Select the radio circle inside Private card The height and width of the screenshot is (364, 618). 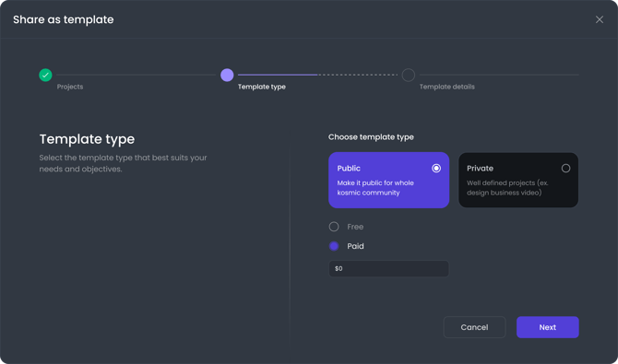[x=565, y=169]
